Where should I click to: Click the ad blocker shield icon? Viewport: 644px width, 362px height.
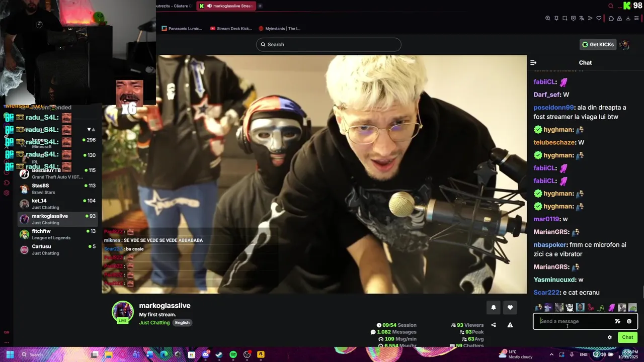pyautogui.click(x=573, y=19)
